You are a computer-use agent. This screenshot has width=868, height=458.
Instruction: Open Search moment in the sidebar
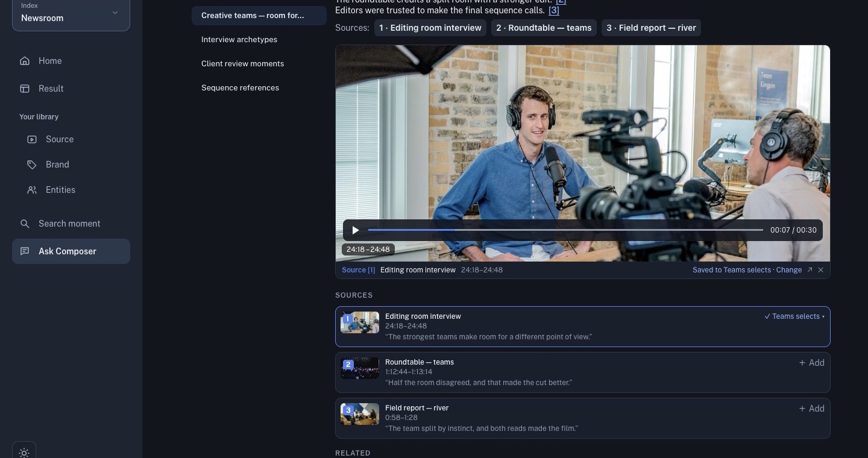coord(71,224)
